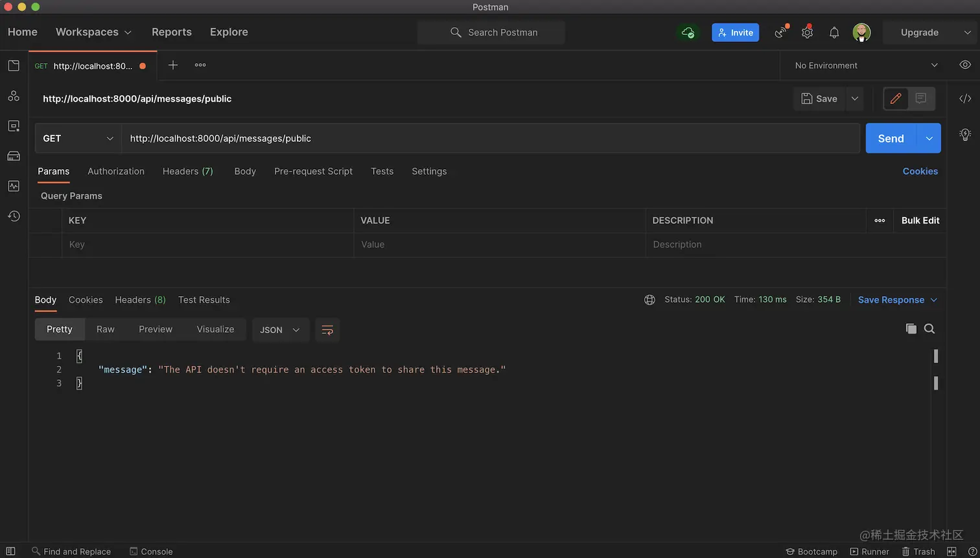
Task: View request History in the sidebar
Action: [14, 216]
